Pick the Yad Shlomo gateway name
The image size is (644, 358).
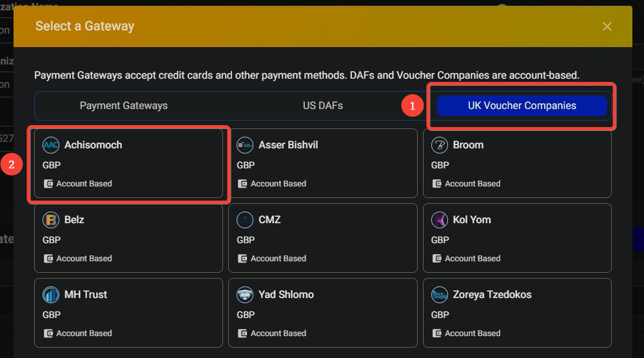(286, 295)
